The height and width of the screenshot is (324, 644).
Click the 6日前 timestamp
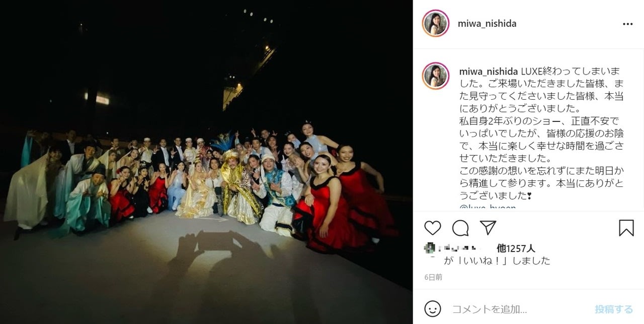point(433,277)
